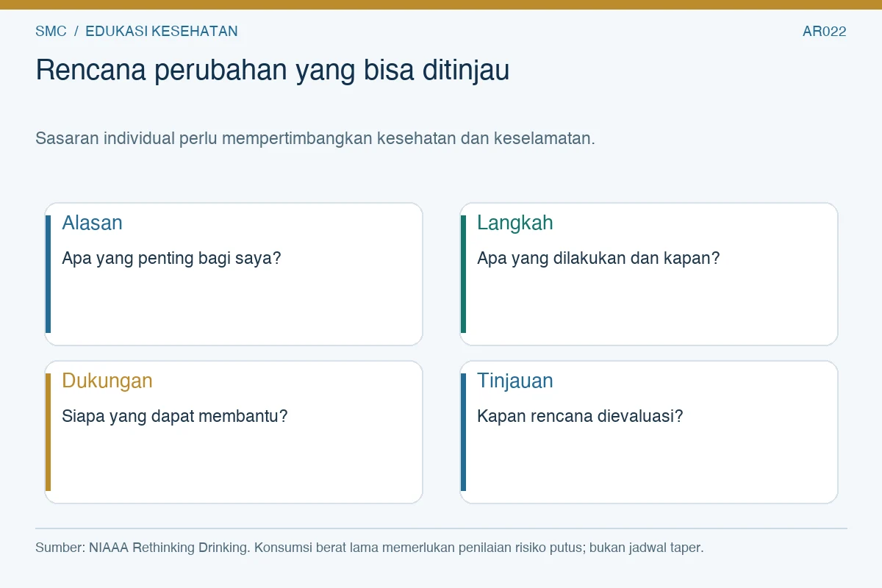Screen dimensions: 882x588
Task: Click the Alasan card heading
Action: (92, 223)
